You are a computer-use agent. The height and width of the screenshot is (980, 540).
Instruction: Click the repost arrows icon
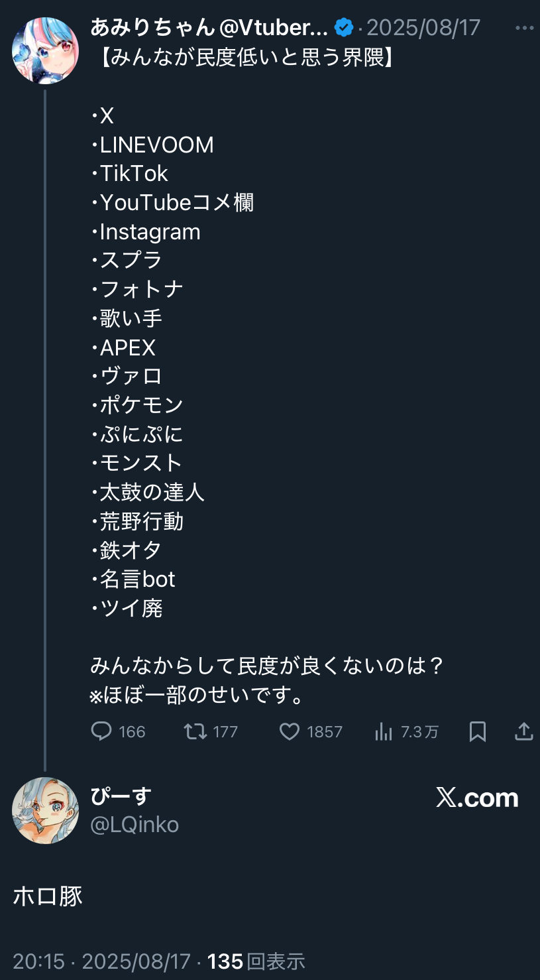point(195,731)
